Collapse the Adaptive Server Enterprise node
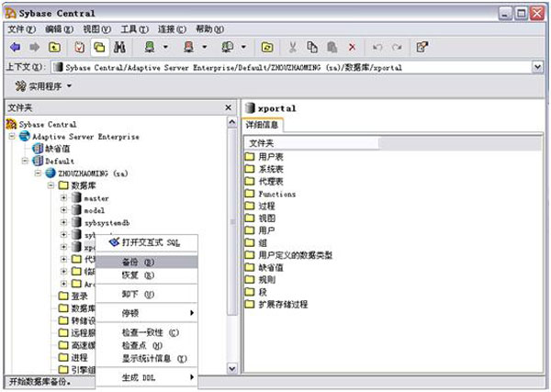551x392 pixels. (x=12, y=136)
